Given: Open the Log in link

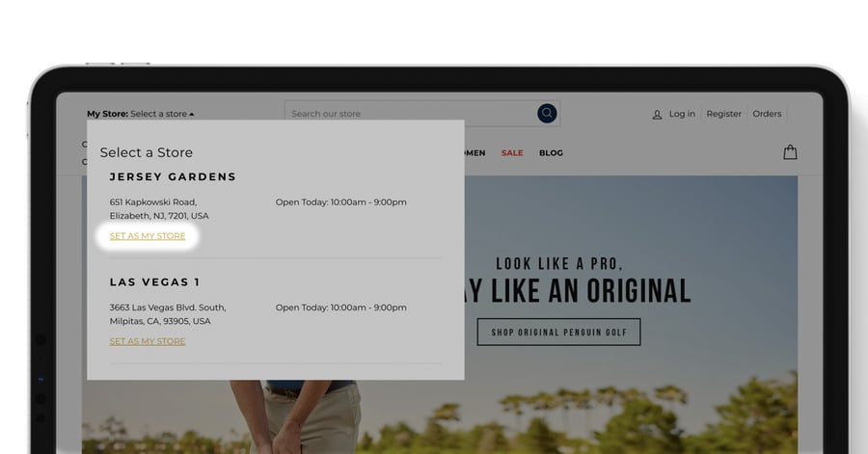Looking at the screenshot, I should click(x=682, y=114).
